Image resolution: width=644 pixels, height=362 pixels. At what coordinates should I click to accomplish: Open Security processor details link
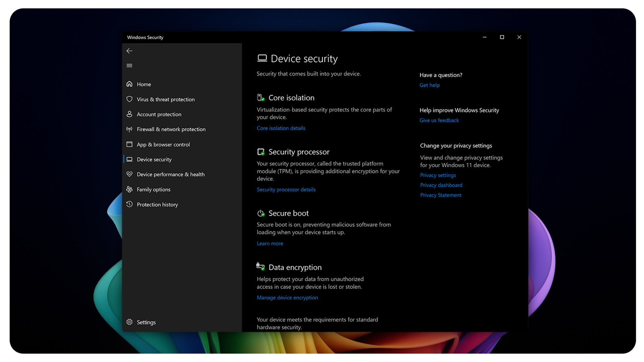[286, 190]
